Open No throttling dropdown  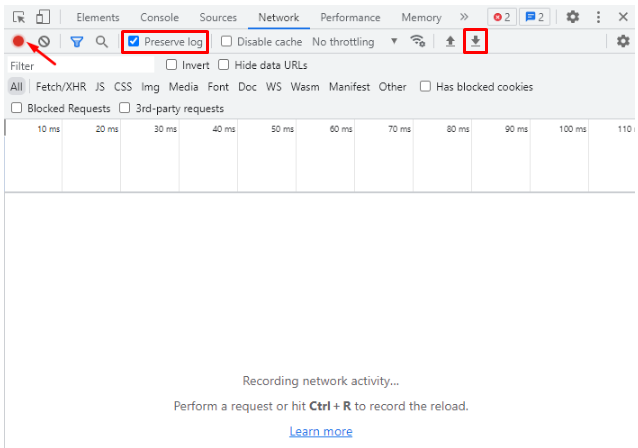point(354,42)
